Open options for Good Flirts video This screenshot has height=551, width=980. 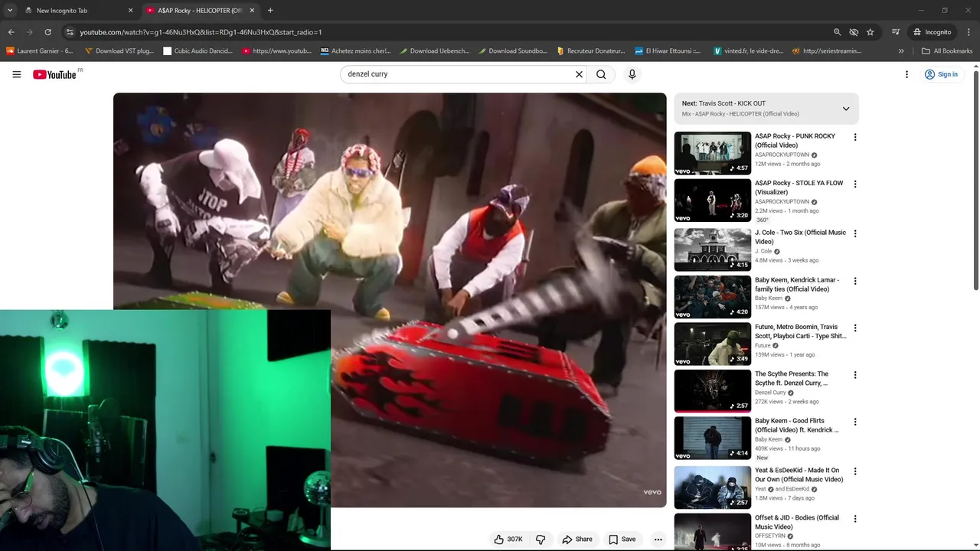point(855,422)
